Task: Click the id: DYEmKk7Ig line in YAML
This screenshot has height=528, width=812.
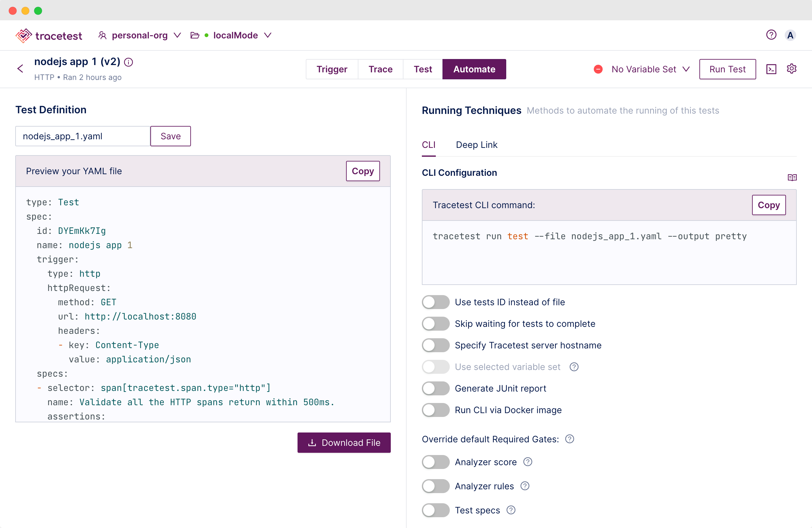Action: pos(71,231)
